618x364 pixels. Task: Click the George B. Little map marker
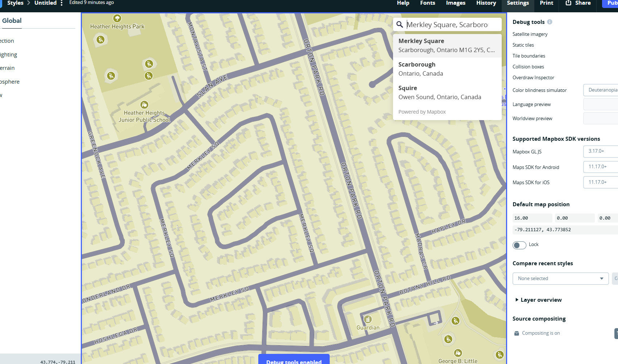click(458, 353)
